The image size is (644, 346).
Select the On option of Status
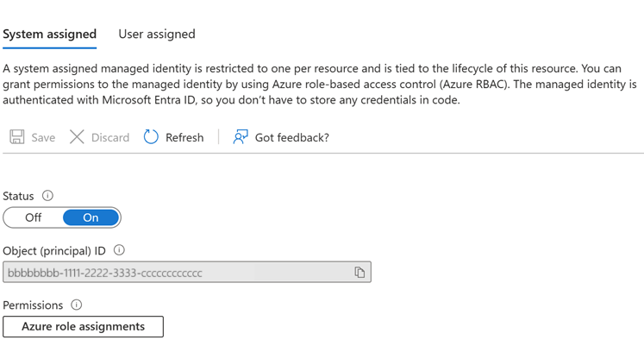(91, 217)
